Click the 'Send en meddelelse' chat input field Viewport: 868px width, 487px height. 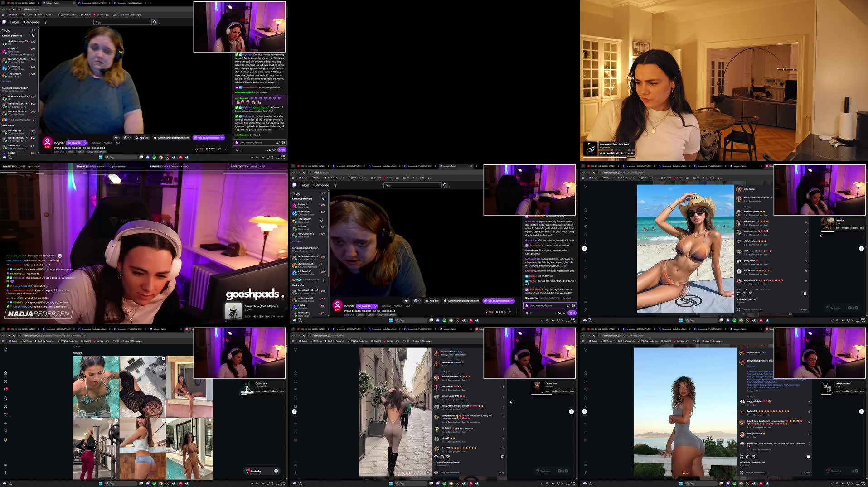[x=253, y=143]
